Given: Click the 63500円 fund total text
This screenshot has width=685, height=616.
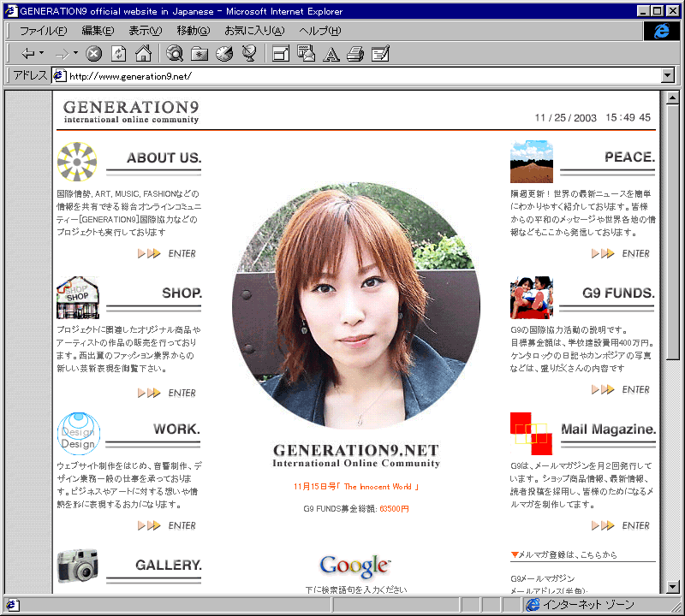Looking at the screenshot, I should coord(394,509).
